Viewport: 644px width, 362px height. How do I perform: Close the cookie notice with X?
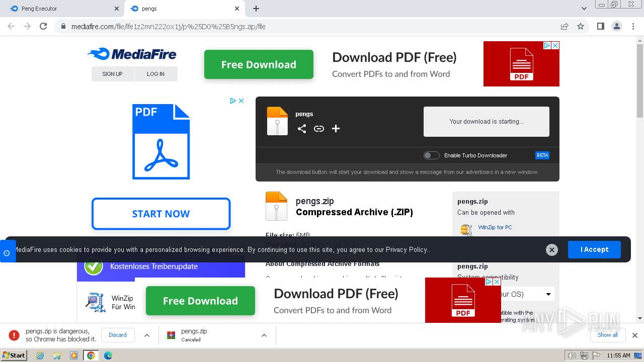point(552,249)
